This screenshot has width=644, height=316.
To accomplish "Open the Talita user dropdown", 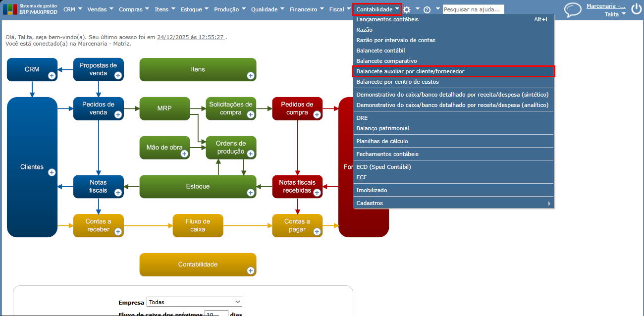I will [615, 14].
